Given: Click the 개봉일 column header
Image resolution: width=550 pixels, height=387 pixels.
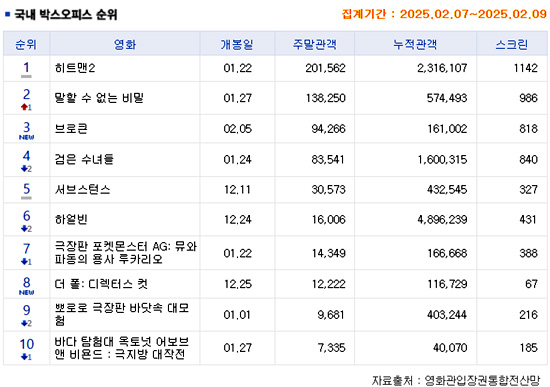Looking at the screenshot, I should (x=237, y=44).
